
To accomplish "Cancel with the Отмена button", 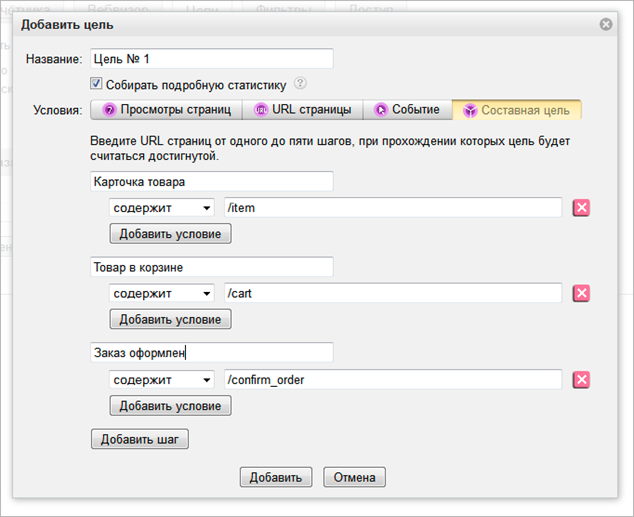I will tap(354, 477).
